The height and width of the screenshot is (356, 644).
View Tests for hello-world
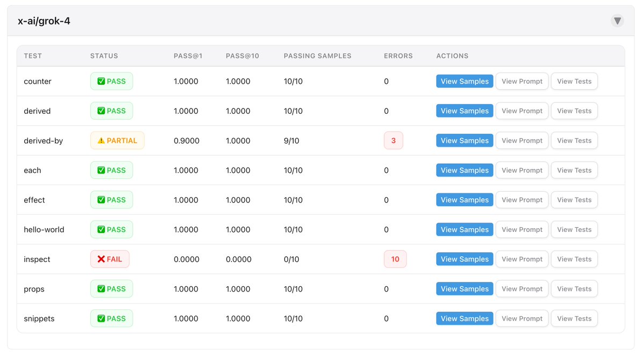point(574,229)
